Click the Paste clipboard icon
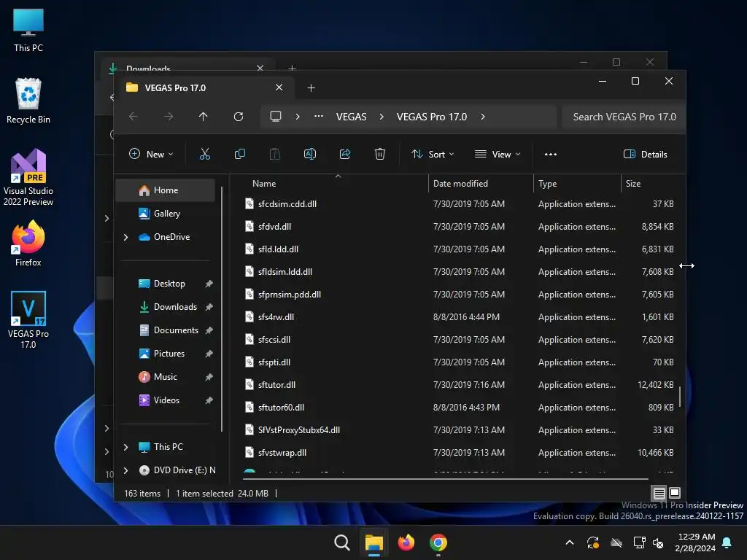The width and height of the screenshot is (747, 560). (x=275, y=154)
